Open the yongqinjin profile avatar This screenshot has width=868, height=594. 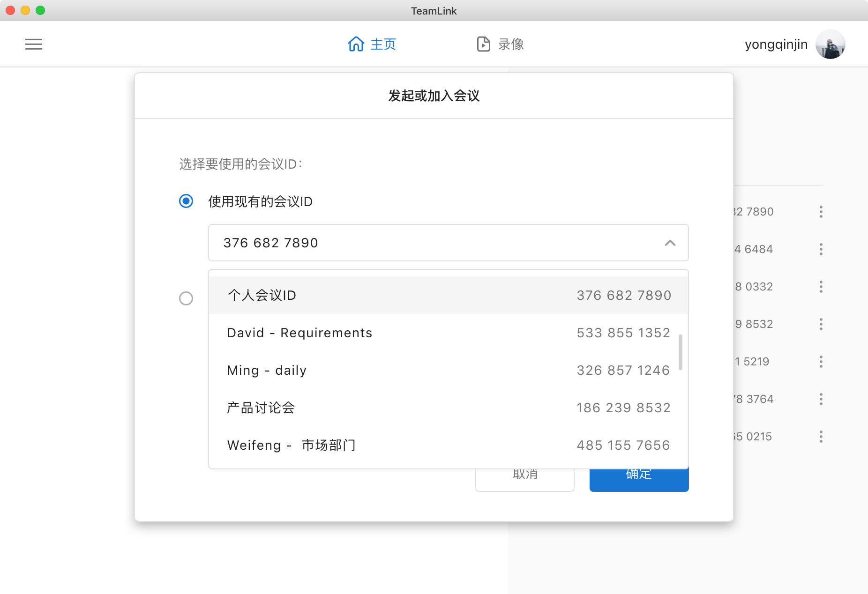[x=830, y=44]
